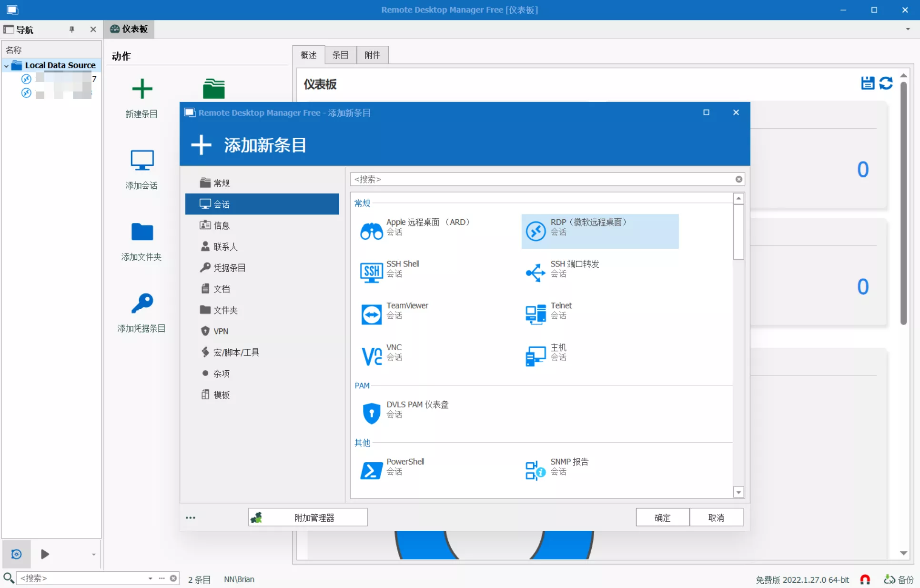Clear the dialog search field with X icon
Screen dimensions: 920x588
[x=738, y=179]
